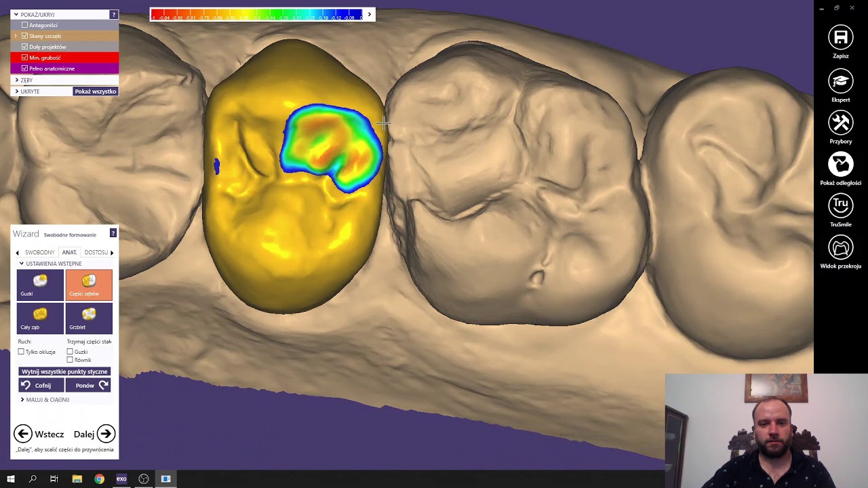
Task: Select the Guzki cusps preset
Action: click(x=40, y=285)
